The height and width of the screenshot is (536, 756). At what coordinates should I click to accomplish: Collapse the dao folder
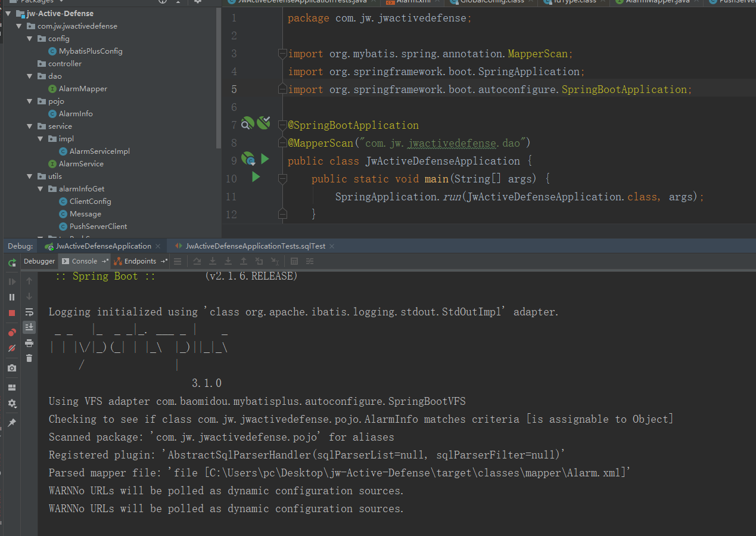[x=30, y=76]
